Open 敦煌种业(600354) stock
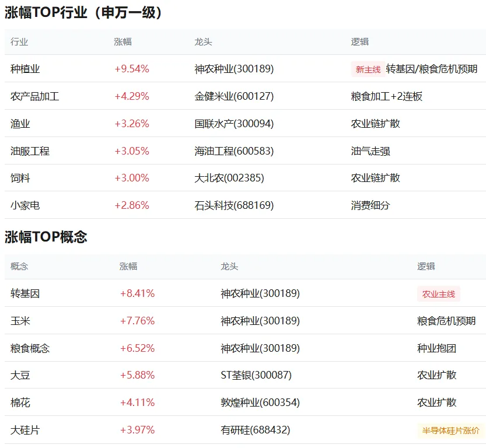The height and width of the screenshot is (448, 486). [260, 402]
